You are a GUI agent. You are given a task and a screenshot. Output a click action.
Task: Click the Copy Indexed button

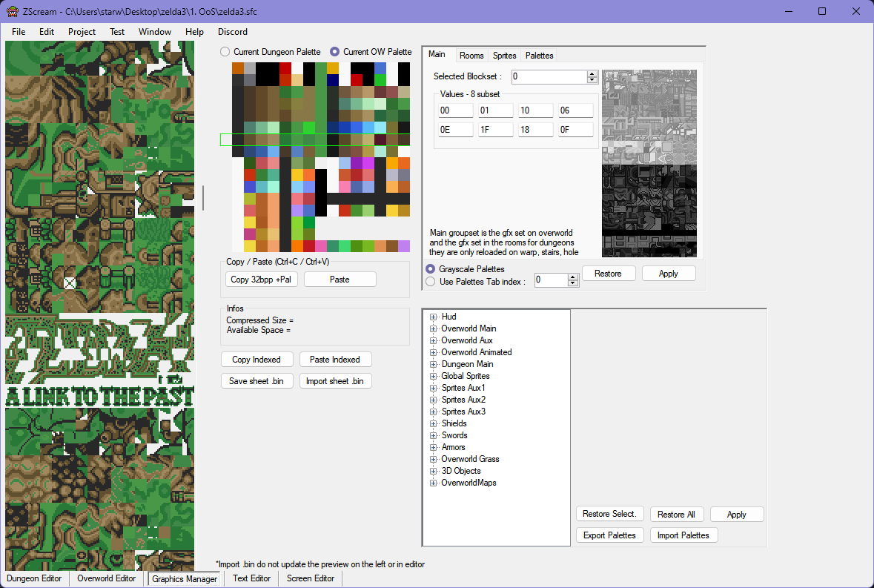(256, 360)
